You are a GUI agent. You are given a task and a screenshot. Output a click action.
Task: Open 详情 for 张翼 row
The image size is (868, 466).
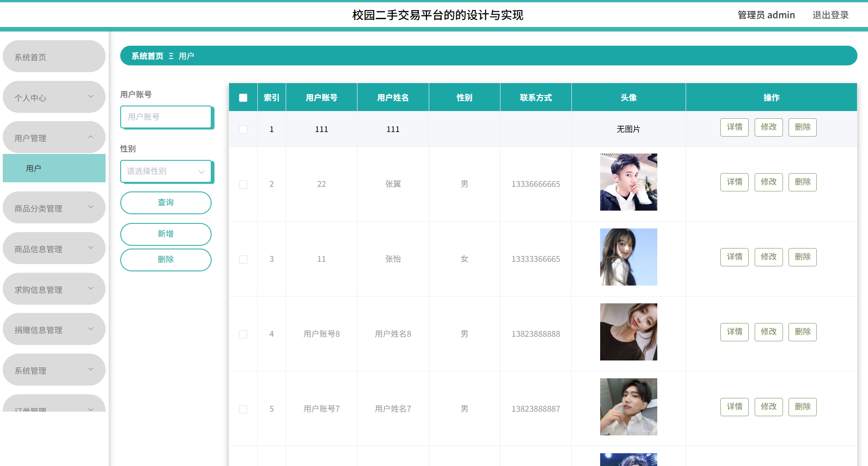[x=735, y=182]
